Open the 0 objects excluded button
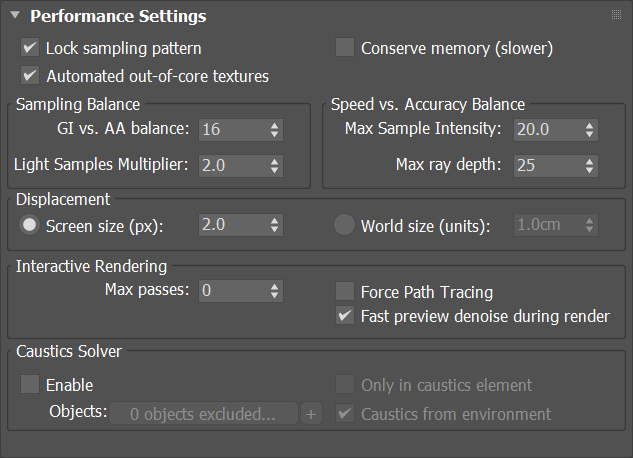 [x=203, y=414]
